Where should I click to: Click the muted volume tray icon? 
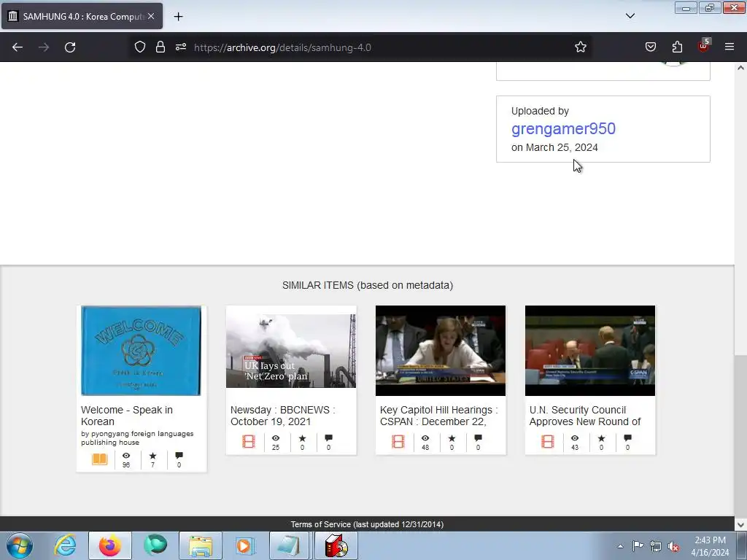673,547
